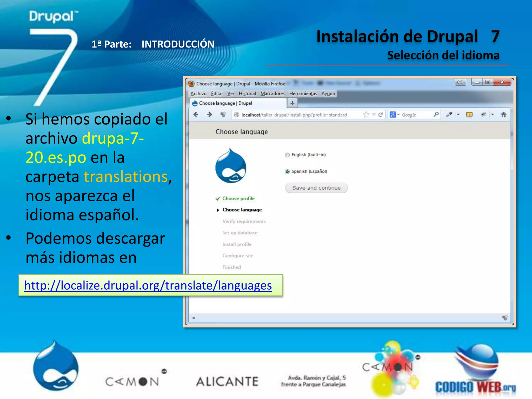This screenshot has width=532, height=399.
Task: Open dropdown arrow beside the Home icon
Action: (x=493, y=115)
